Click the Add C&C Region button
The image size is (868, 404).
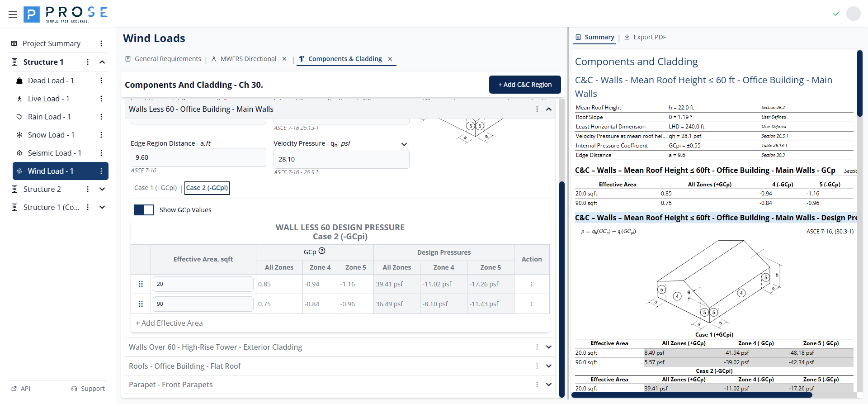pyautogui.click(x=525, y=85)
